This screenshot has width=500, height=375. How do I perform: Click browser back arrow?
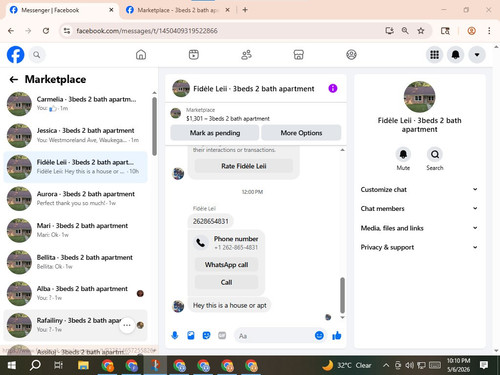pyautogui.click(x=11, y=31)
